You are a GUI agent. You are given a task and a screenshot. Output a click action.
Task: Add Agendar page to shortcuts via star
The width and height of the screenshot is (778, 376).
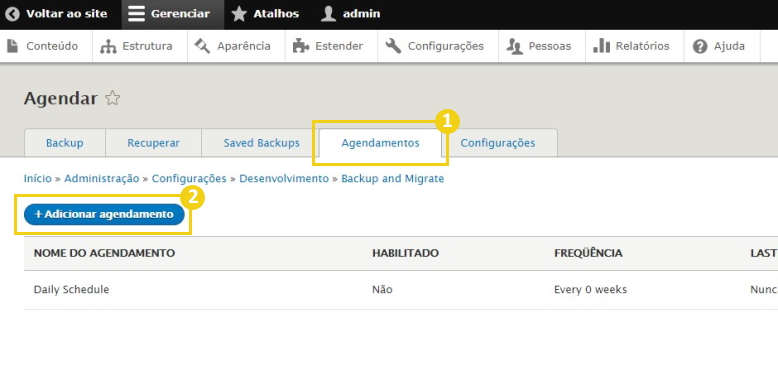pos(113,98)
